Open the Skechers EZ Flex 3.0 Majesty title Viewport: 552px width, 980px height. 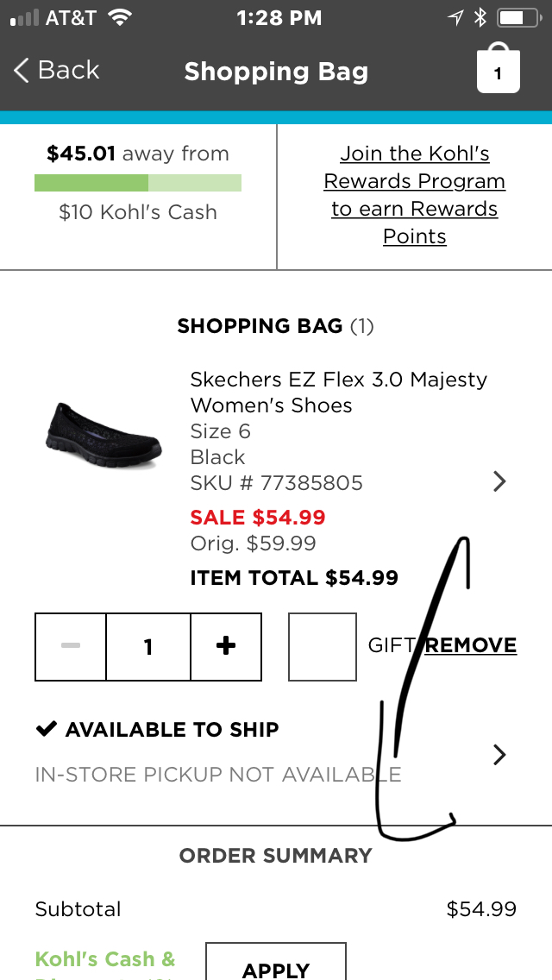coord(338,392)
